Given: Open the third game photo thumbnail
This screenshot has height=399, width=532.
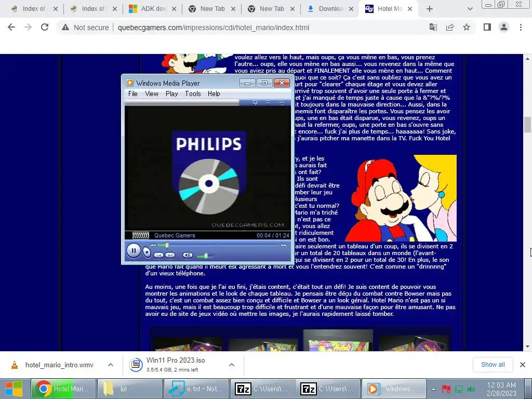Looking at the screenshot, I should [338, 340].
